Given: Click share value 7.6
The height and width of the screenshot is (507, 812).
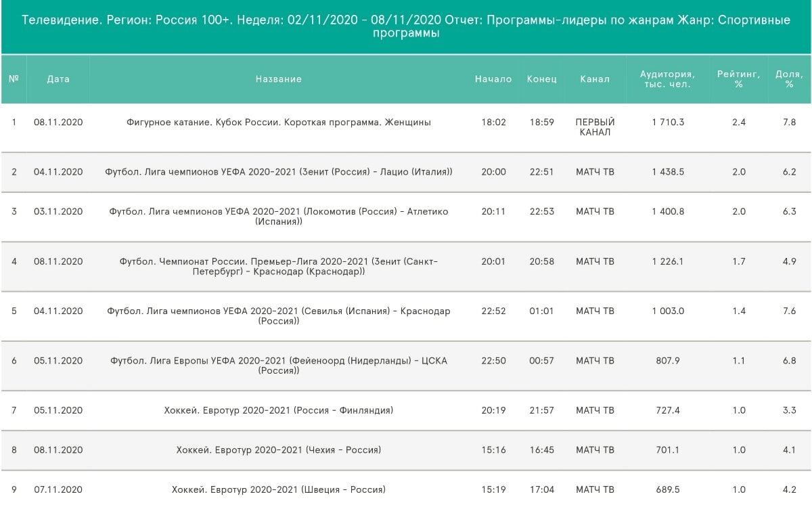Looking at the screenshot, I should click(x=790, y=311).
